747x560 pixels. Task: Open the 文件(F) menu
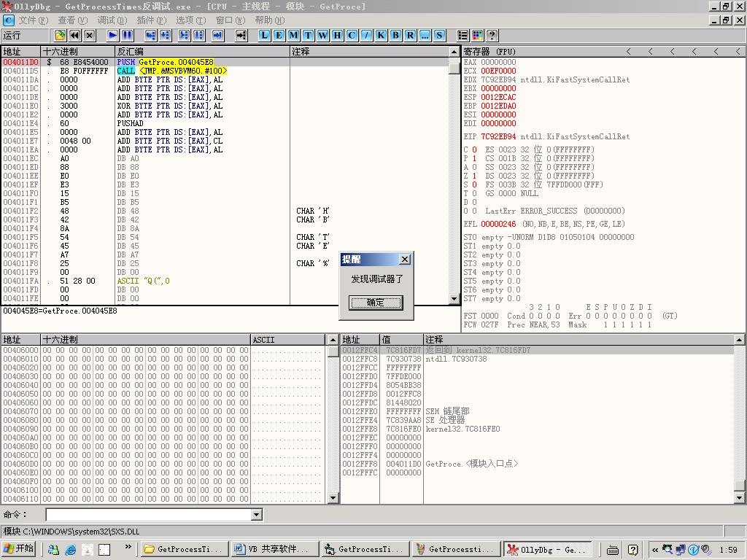(x=34, y=20)
